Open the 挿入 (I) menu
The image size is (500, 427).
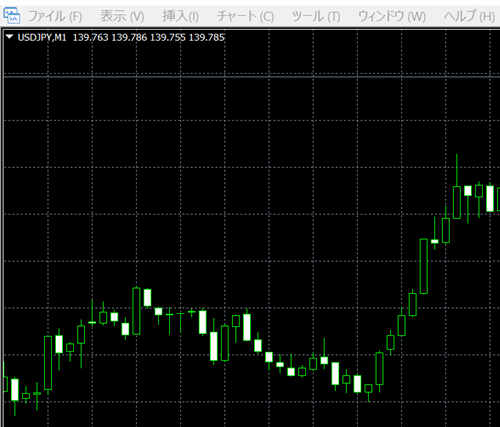point(180,16)
